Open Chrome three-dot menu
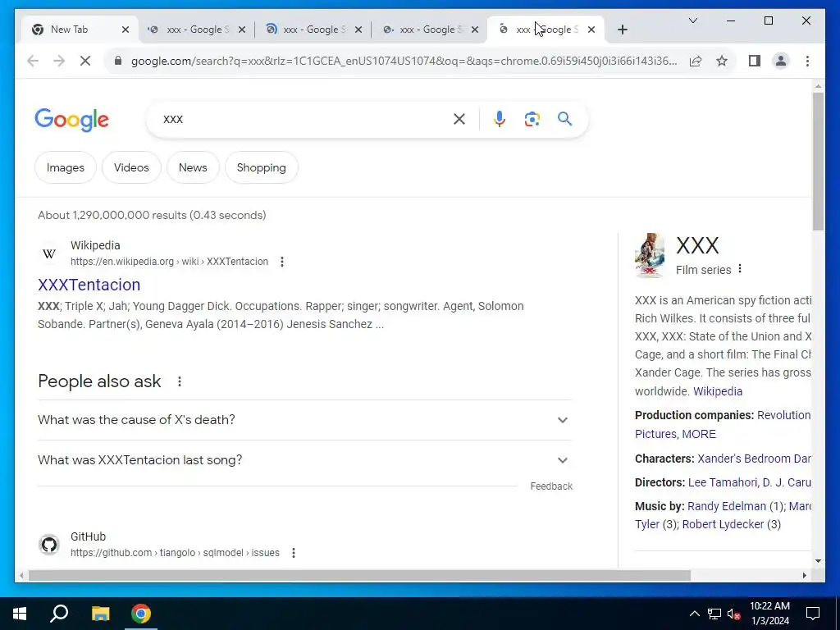The height and width of the screenshot is (630, 840). point(807,61)
